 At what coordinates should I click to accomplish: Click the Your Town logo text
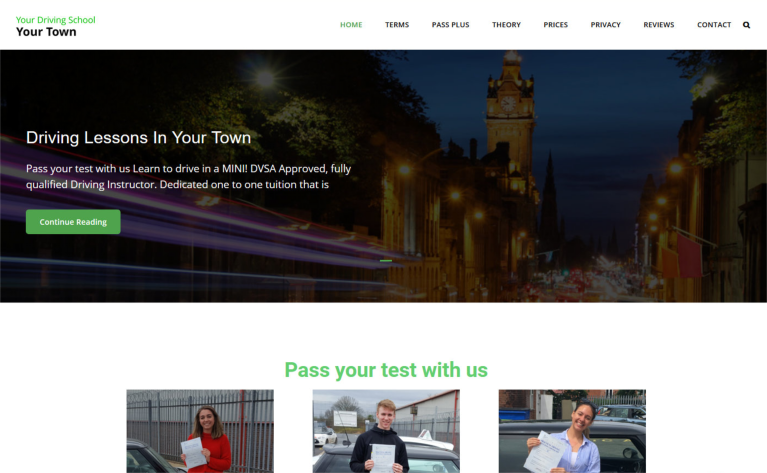tap(46, 32)
